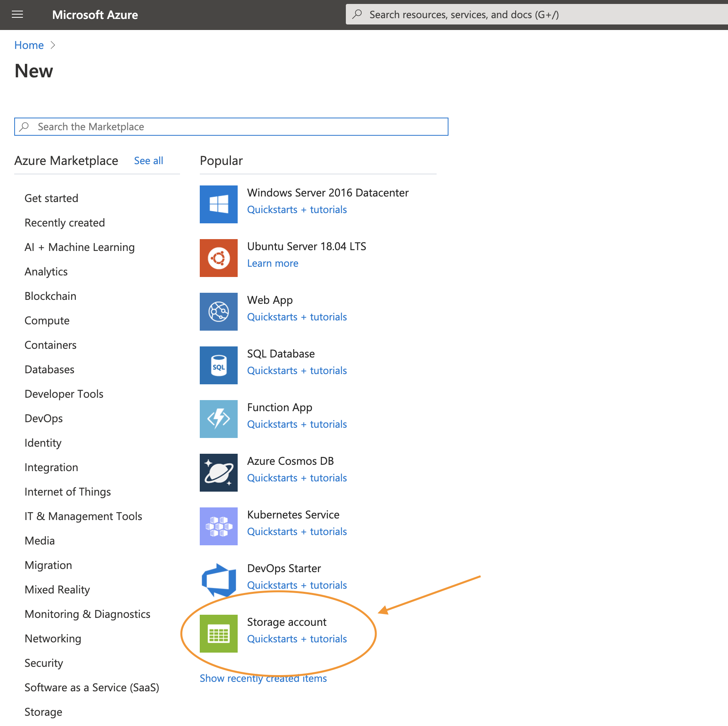Open Quickstarts + tutorials for Windows Server 2016

tap(297, 210)
